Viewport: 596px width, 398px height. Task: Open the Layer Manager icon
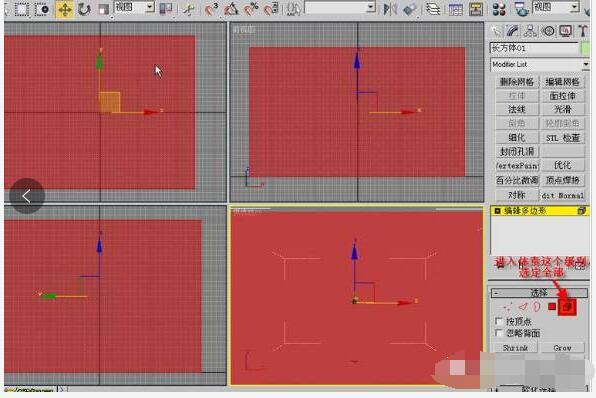(x=433, y=9)
